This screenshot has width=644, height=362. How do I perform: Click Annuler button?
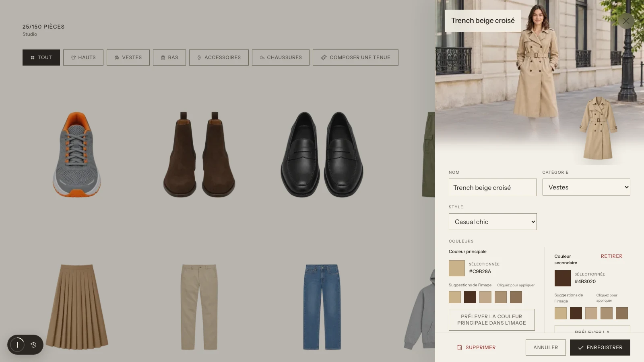click(546, 348)
